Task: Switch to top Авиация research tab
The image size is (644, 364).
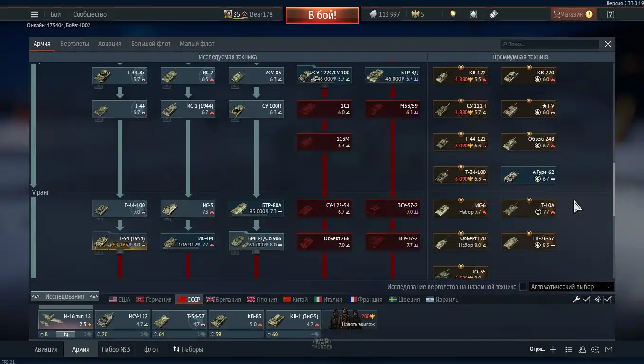Action: tap(110, 44)
